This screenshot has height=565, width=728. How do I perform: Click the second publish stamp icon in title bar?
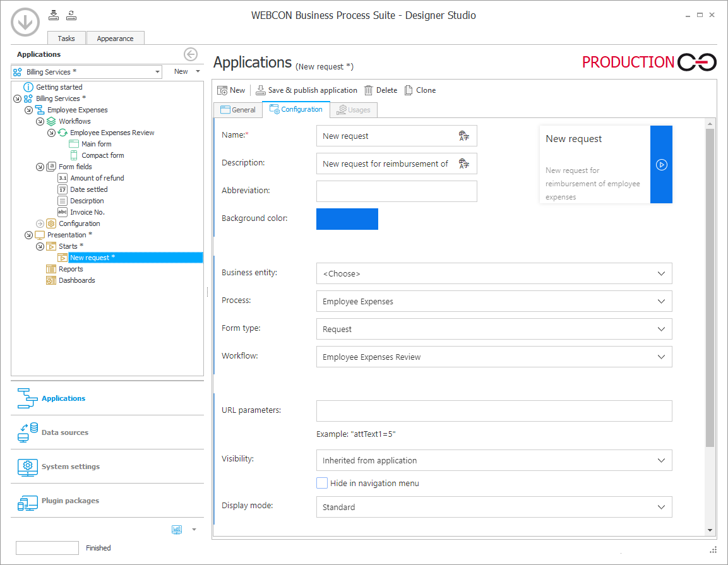pos(71,15)
